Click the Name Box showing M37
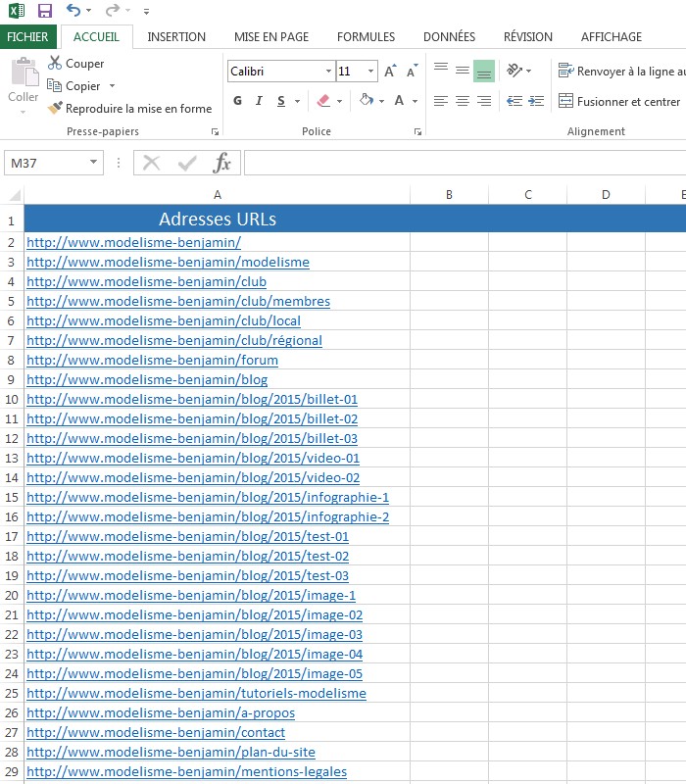The height and width of the screenshot is (784, 686). pos(45,163)
